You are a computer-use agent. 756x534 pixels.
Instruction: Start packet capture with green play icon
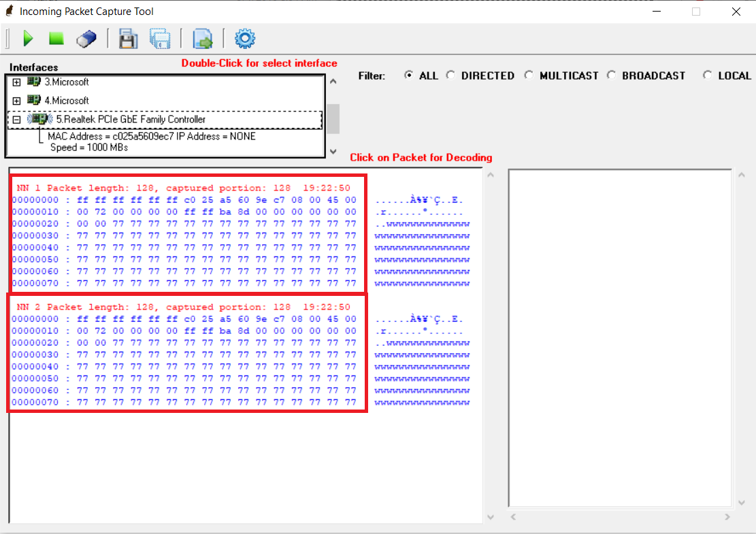pyautogui.click(x=28, y=39)
